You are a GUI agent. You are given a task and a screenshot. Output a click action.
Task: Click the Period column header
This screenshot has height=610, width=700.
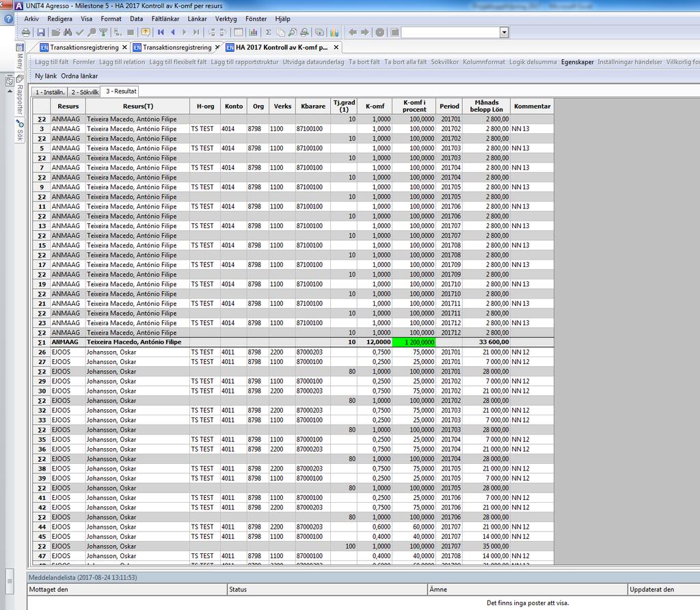pyautogui.click(x=449, y=106)
